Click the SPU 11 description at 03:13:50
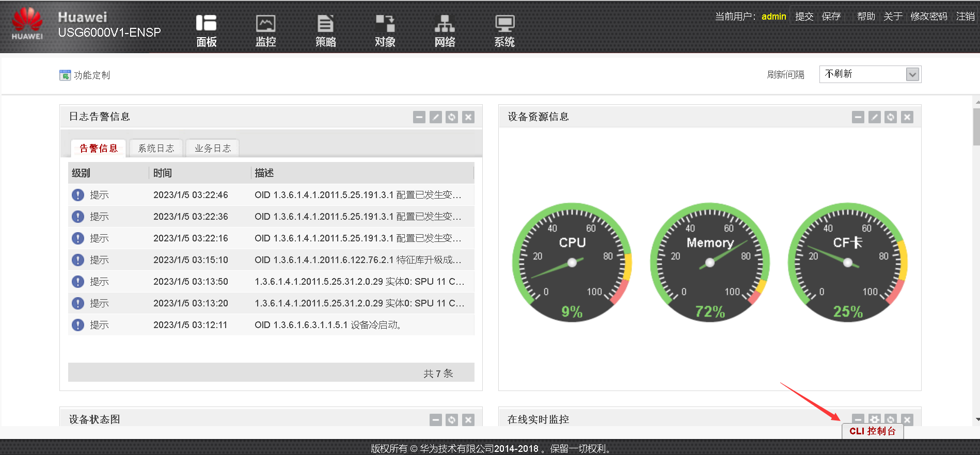The width and height of the screenshot is (980, 455). click(x=359, y=282)
